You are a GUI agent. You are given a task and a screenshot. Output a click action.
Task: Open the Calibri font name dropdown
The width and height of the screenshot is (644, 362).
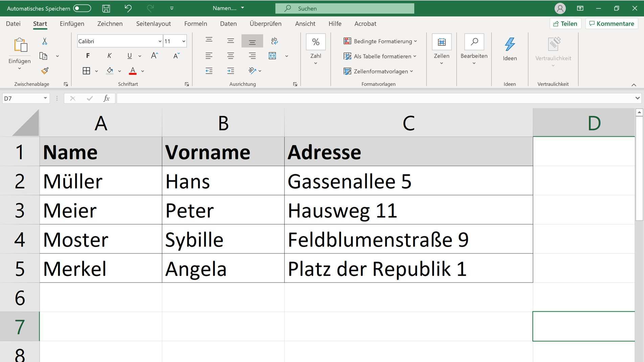(x=160, y=41)
